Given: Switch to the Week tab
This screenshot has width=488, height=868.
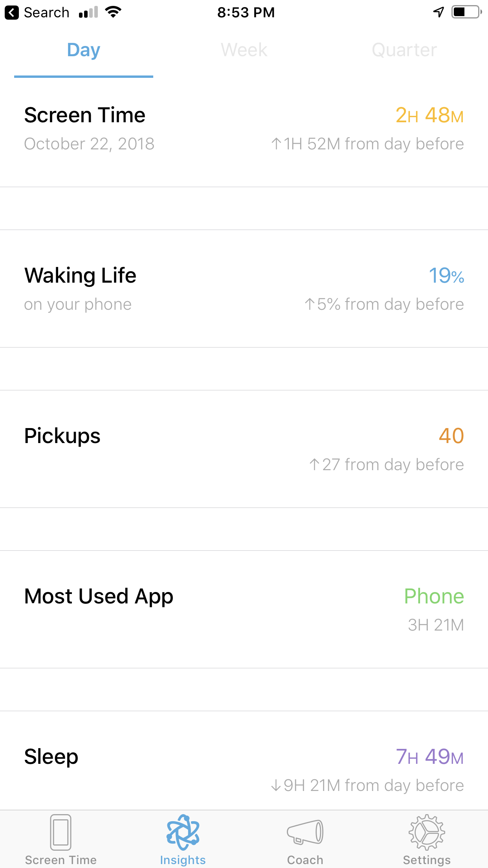Looking at the screenshot, I should pyautogui.click(x=244, y=50).
